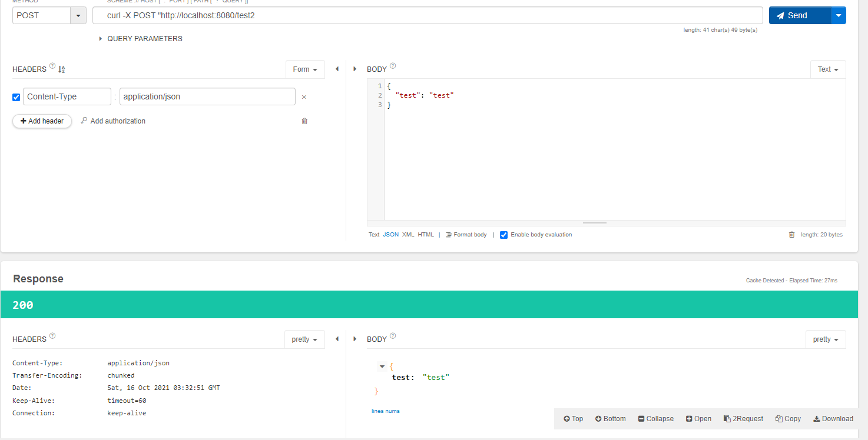Jump to Bottom of the response body

[x=610, y=418]
